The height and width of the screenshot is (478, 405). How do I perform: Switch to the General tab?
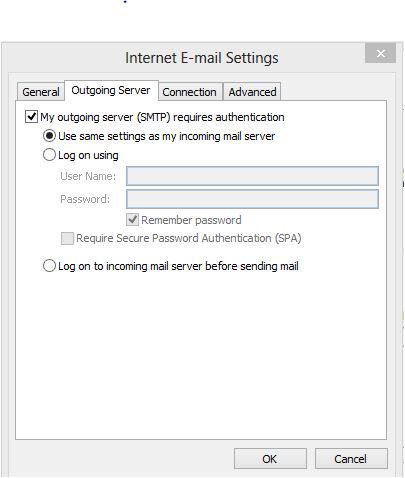pos(41,92)
